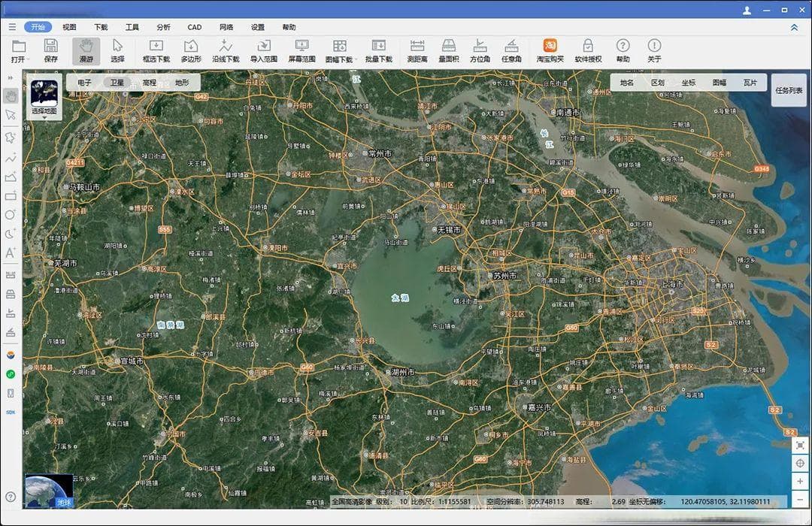Switch map to 卫星 satellite layer
The image size is (812, 526).
pyautogui.click(x=117, y=83)
